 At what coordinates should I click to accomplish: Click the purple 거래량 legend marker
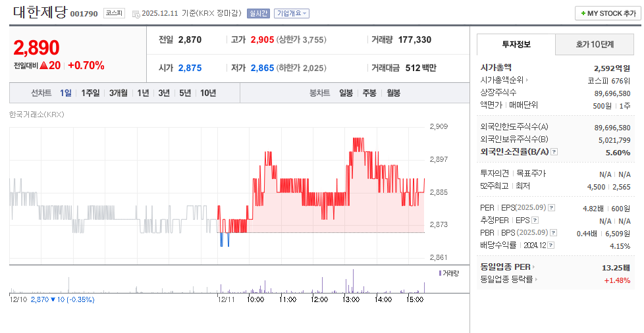tap(440, 273)
